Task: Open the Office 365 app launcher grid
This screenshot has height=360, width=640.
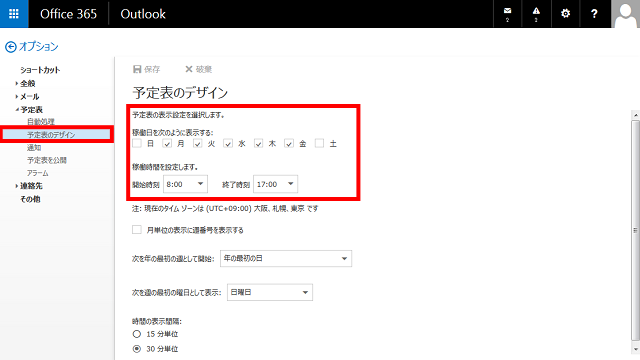Action: (x=14, y=14)
